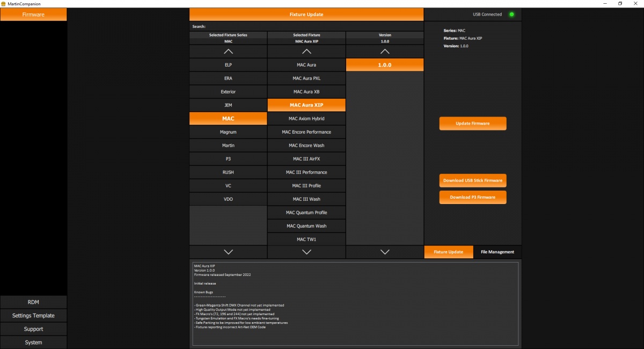Click 'High Quality Output Mode not yet implemented'
The width and height of the screenshot is (644, 349).
point(232,310)
